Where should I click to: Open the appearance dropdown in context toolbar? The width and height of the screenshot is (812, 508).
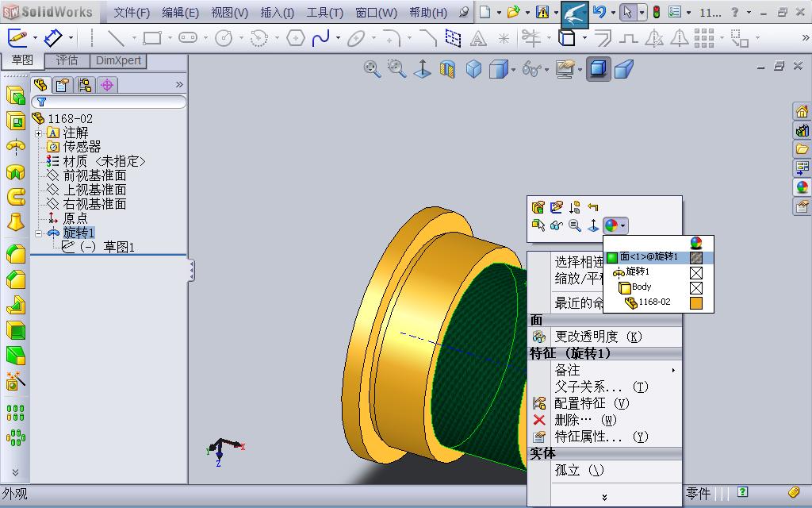point(623,226)
